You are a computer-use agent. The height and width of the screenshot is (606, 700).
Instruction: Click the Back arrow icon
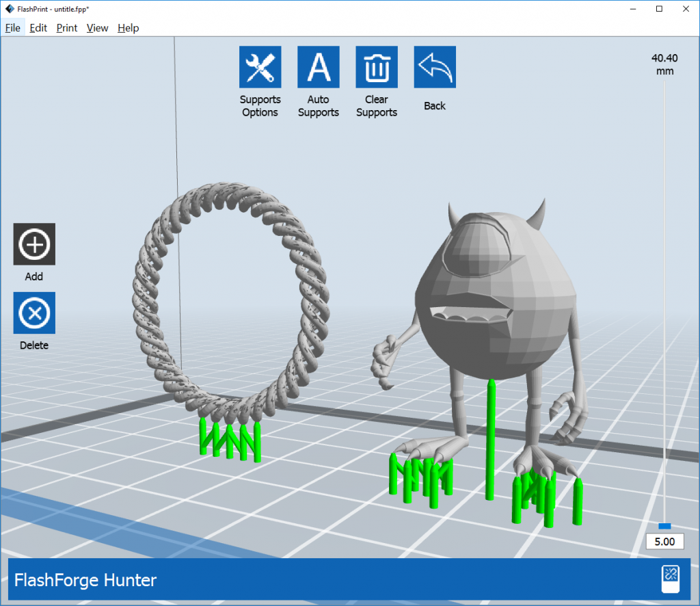tap(435, 67)
